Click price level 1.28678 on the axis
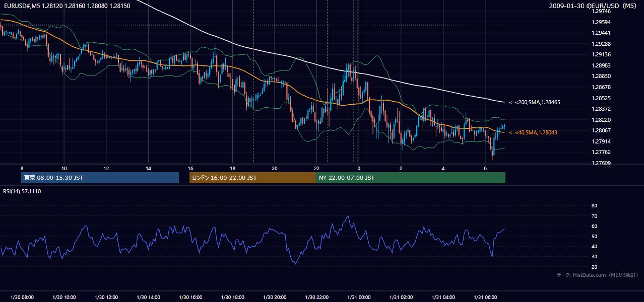 coord(602,87)
